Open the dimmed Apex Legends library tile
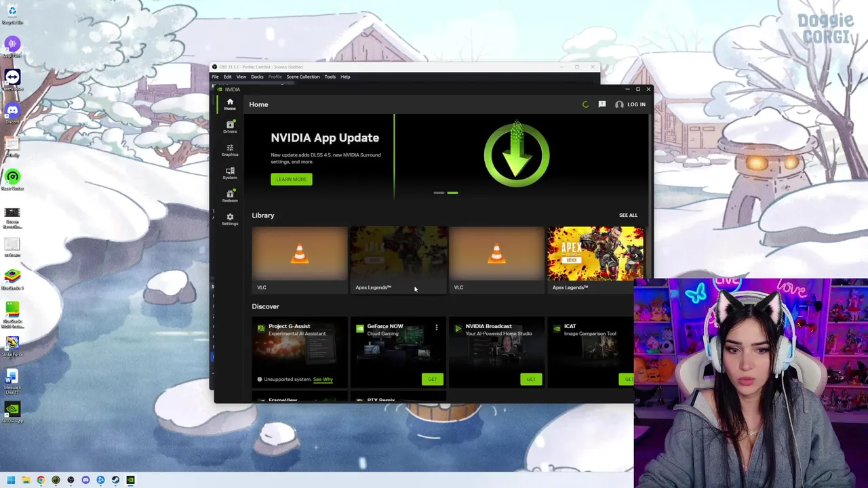 tap(398, 260)
